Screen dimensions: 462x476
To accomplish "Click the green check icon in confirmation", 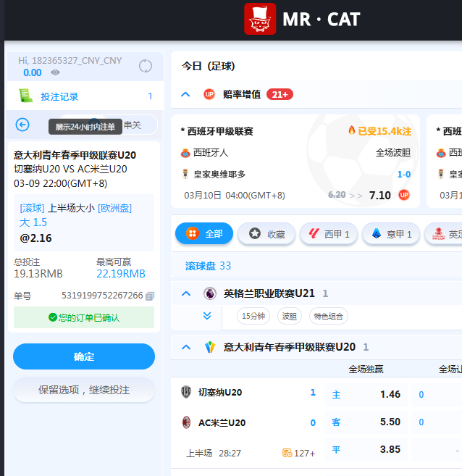I will [x=53, y=317].
